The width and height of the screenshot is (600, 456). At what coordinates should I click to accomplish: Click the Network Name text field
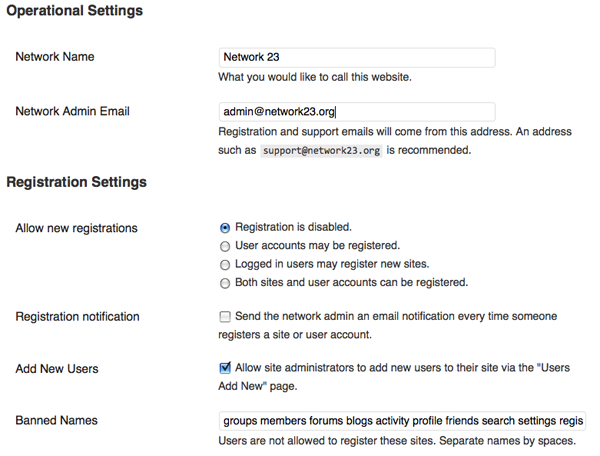[357, 57]
